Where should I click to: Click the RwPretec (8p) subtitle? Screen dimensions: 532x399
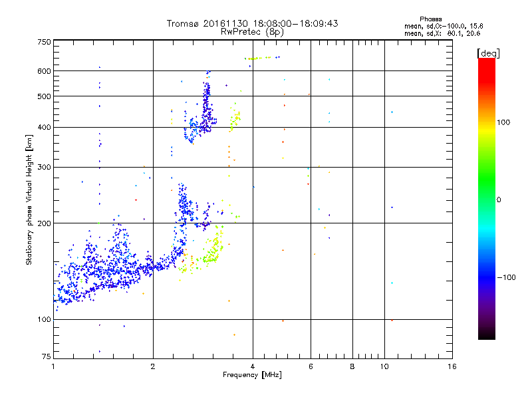tap(252, 31)
